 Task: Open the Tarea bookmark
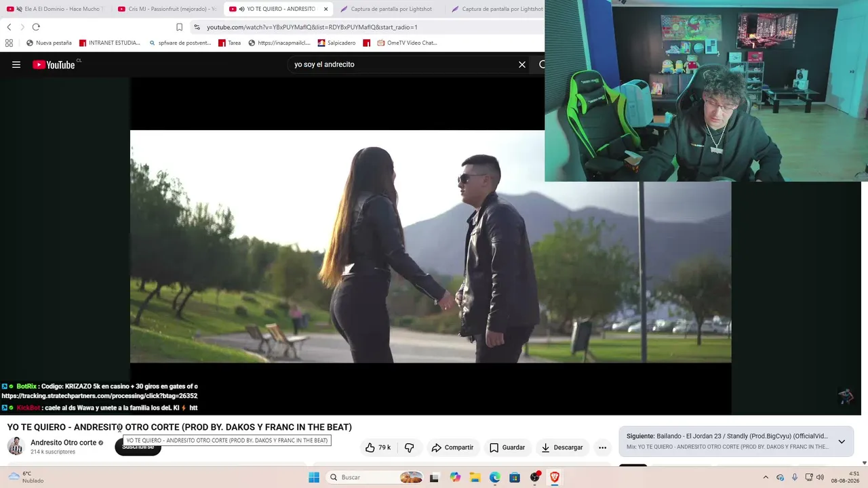(229, 43)
